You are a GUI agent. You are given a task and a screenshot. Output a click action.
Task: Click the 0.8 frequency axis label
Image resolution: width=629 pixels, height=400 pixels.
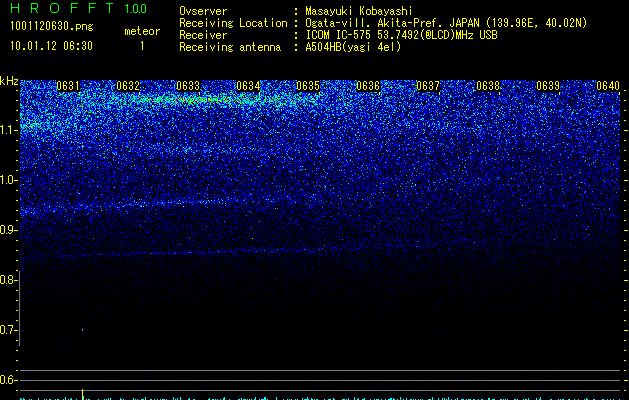pos(7,280)
